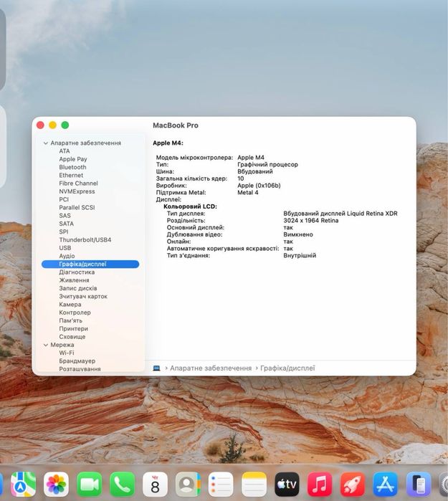
Task: Select SAS in the sidebar
Action: coord(65,216)
